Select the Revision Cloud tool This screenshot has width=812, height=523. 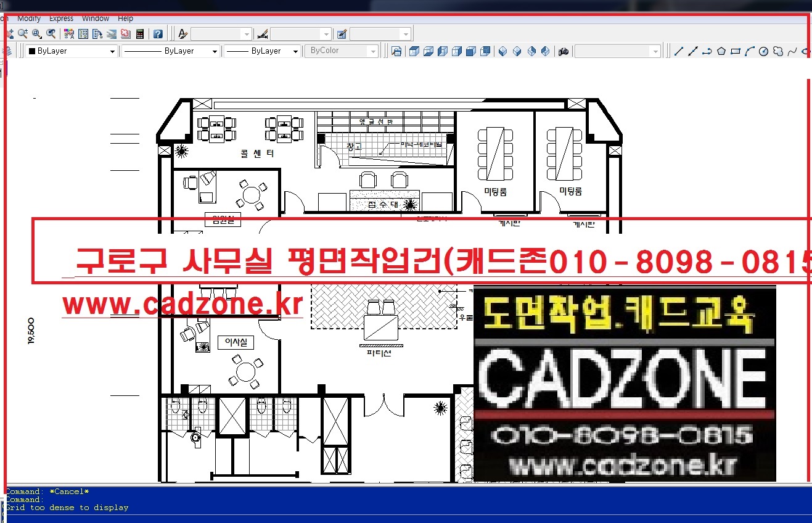[x=778, y=51]
